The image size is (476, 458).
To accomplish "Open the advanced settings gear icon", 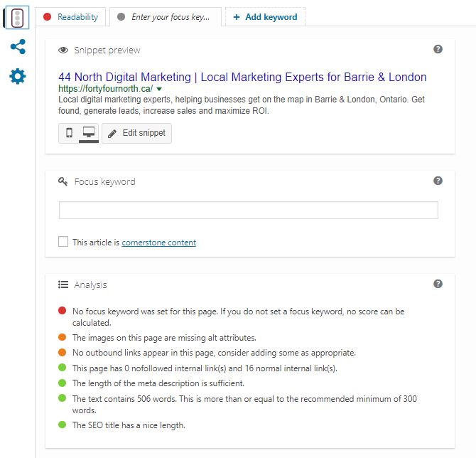I will coord(18,76).
